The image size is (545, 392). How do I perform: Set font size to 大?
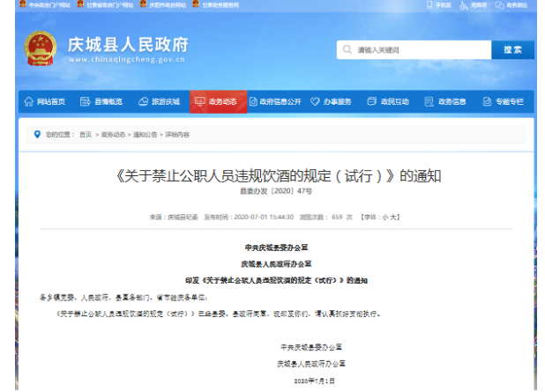tap(394, 216)
